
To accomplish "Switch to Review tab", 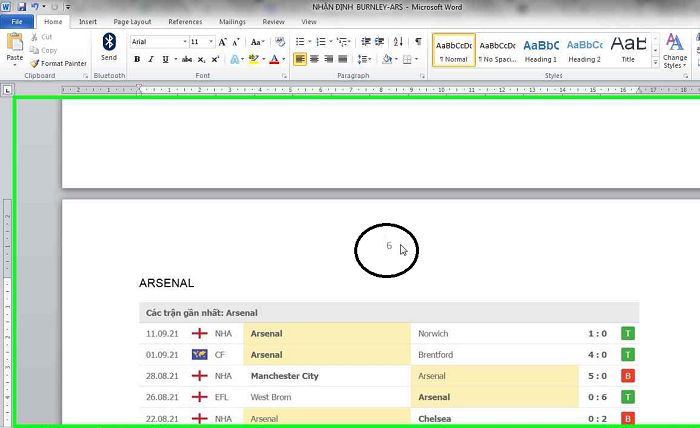I will pos(273,21).
